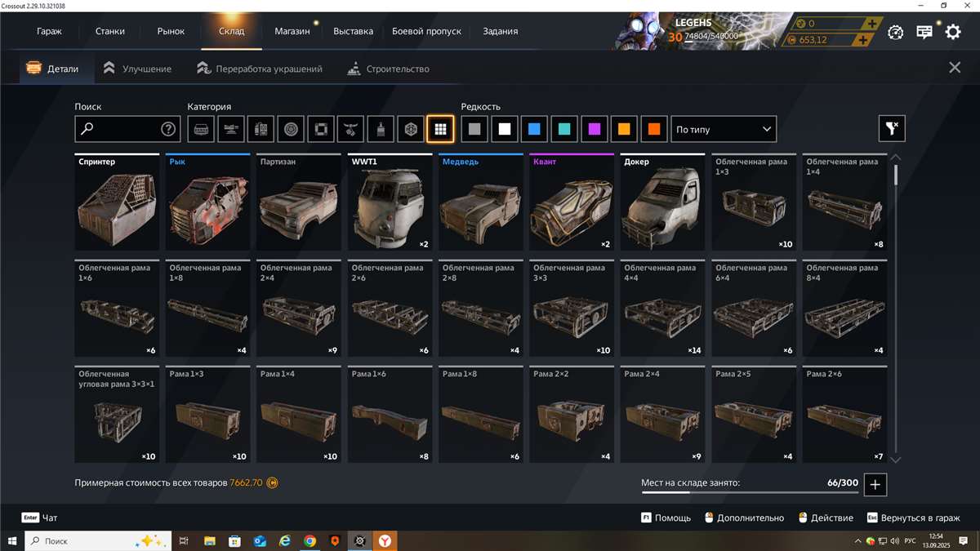Select the weapons category filter icon

click(231, 128)
